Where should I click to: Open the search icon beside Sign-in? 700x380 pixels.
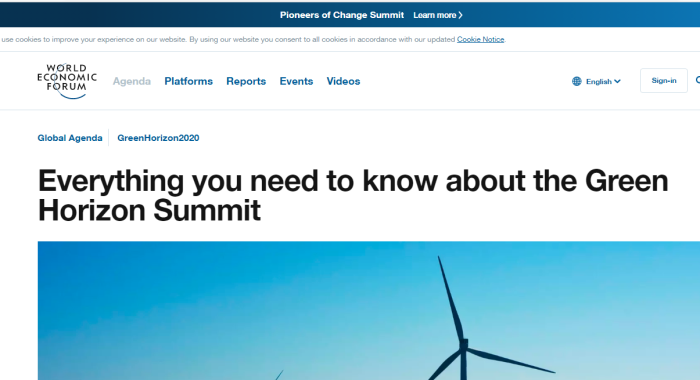(x=698, y=80)
